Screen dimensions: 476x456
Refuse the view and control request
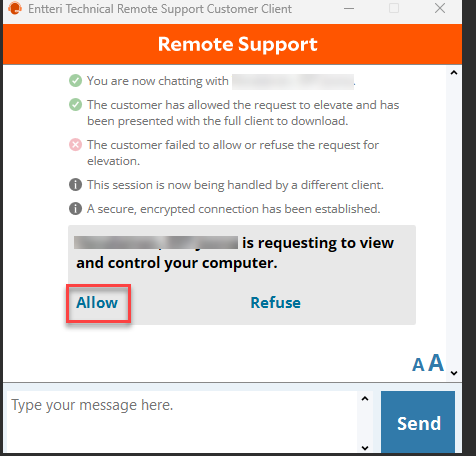[276, 303]
